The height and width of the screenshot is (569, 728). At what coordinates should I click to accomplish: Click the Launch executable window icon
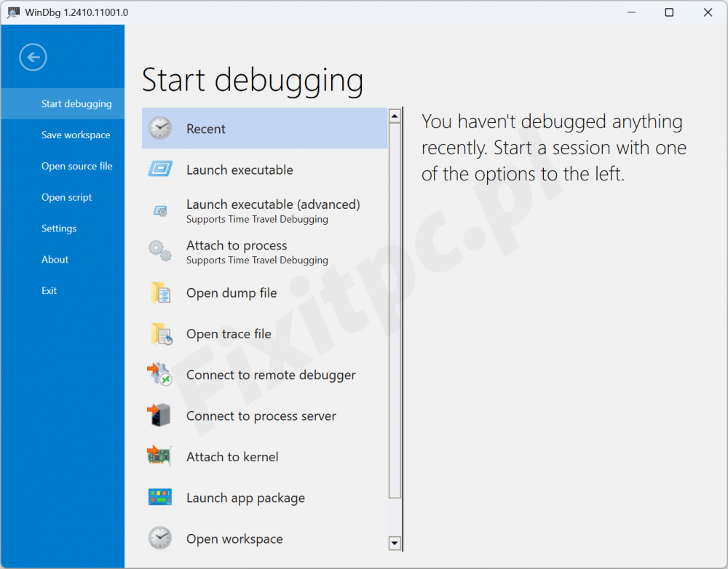pyautogui.click(x=160, y=170)
